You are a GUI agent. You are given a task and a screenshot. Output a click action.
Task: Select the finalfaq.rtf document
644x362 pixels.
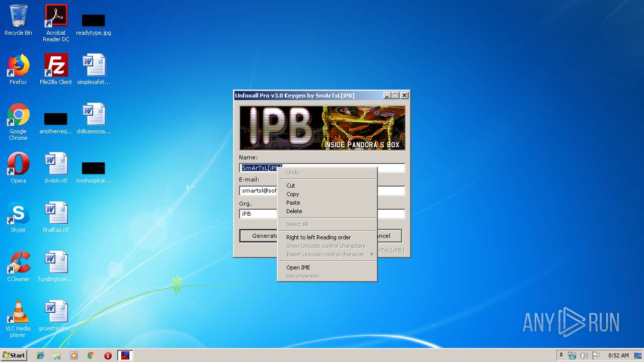pyautogui.click(x=56, y=217)
